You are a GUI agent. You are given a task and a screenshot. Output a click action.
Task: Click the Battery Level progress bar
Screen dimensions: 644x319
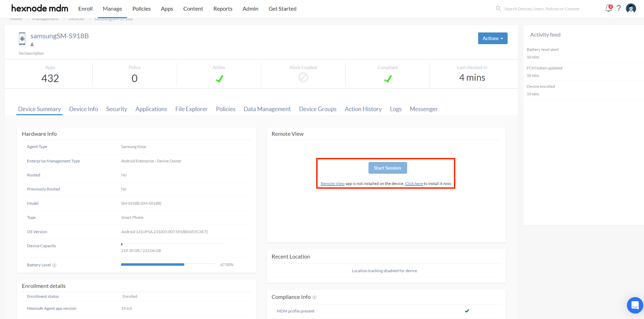click(x=168, y=264)
